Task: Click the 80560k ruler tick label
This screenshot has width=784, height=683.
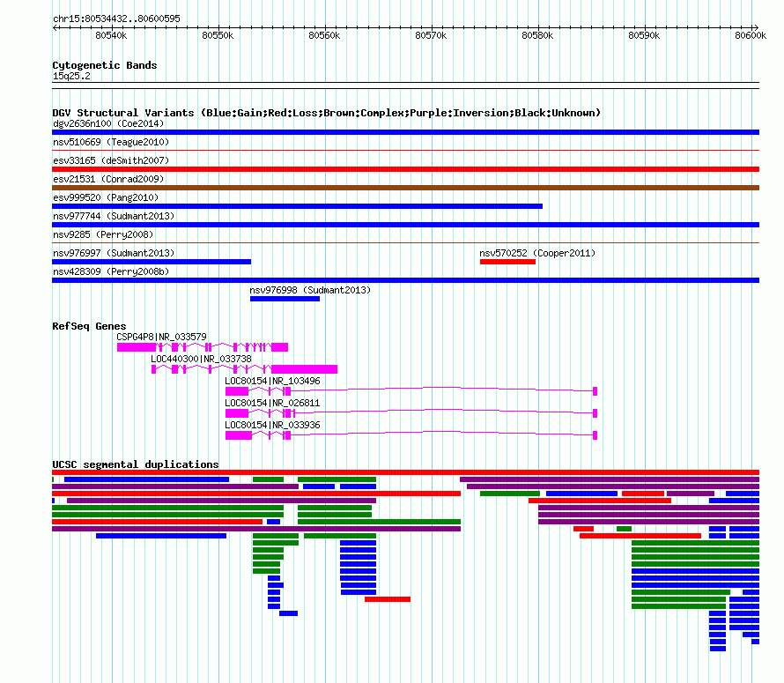Action: (x=324, y=35)
